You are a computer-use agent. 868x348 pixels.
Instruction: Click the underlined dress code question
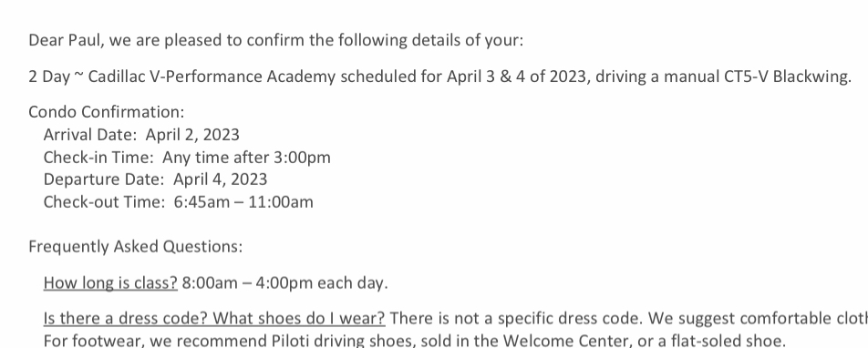click(x=214, y=318)
